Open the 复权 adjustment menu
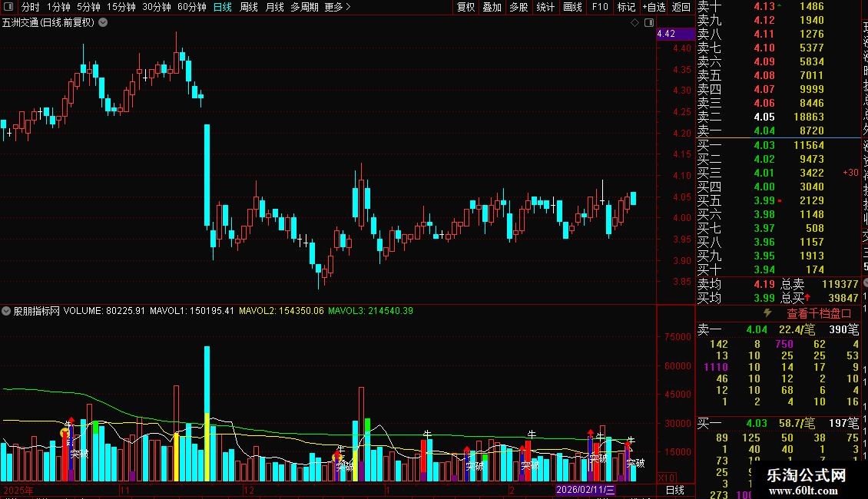The width and height of the screenshot is (868, 499). tap(465, 7)
